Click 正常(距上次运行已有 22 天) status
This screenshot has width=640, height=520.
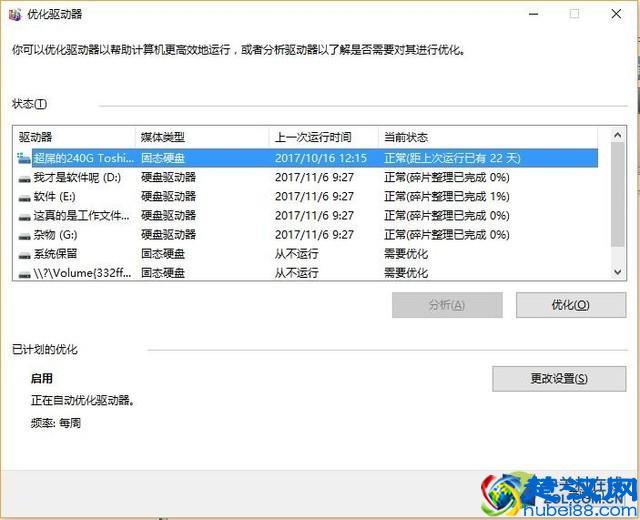pyautogui.click(x=452, y=158)
